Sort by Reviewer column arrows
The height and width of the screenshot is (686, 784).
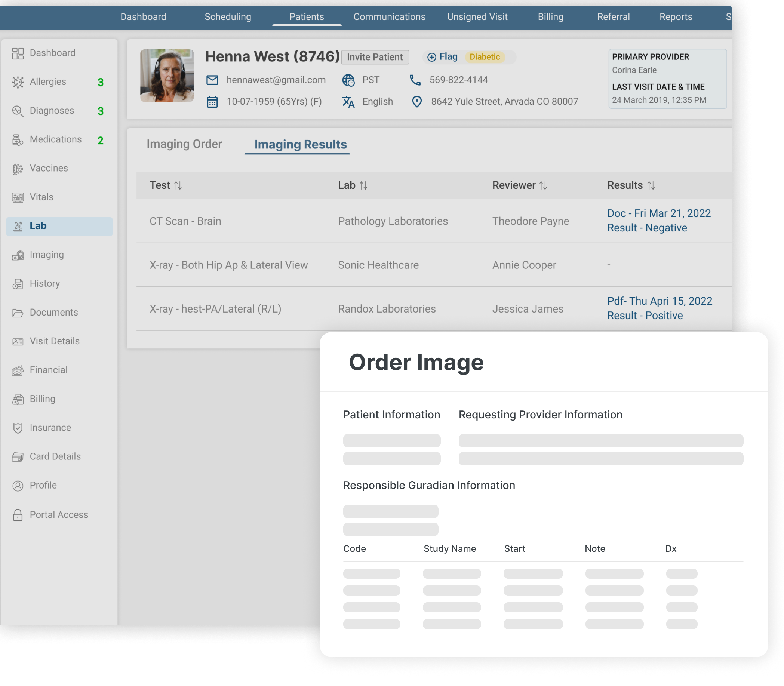[543, 186]
